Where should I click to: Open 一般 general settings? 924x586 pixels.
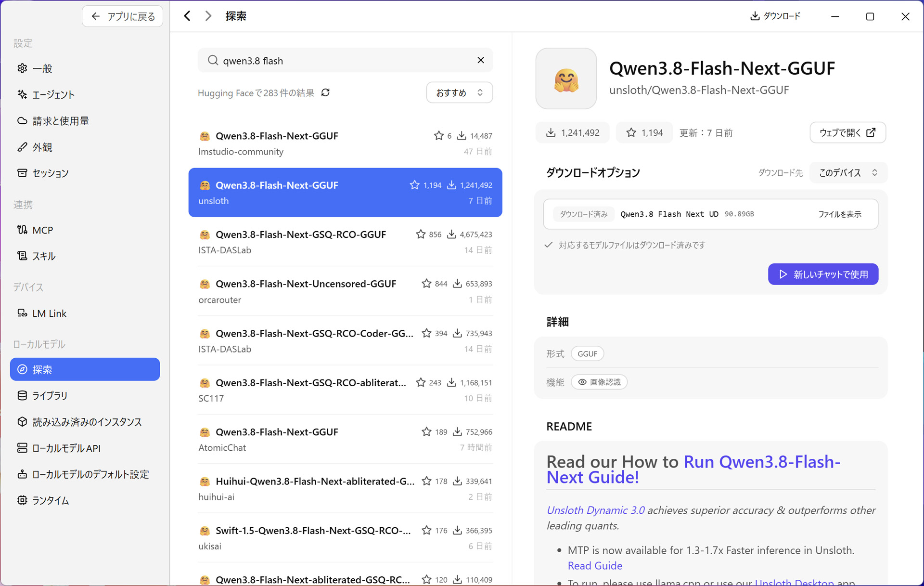tap(85, 68)
